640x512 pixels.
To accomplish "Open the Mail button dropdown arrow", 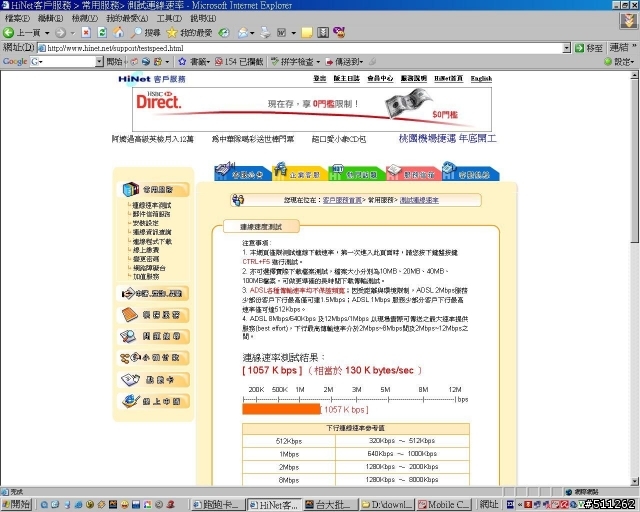I will click(252, 33).
